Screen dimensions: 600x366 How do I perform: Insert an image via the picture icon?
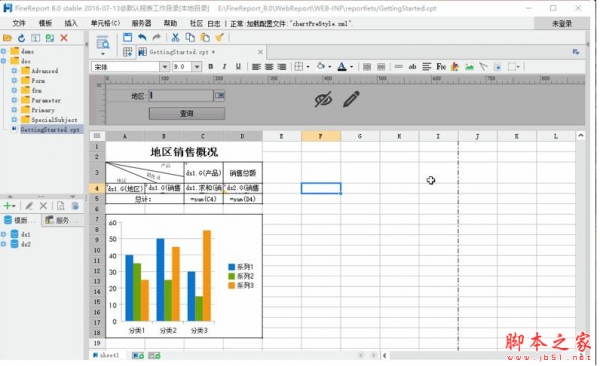(469, 67)
